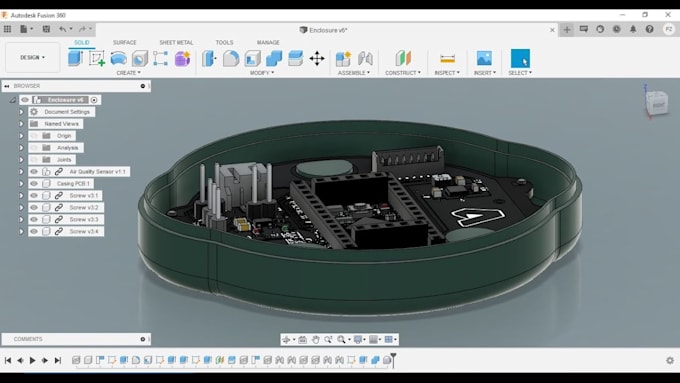Image resolution: width=680 pixels, height=383 pixels.
Task: Switch to the Surface tab
Action: click(x=124, y=43)
